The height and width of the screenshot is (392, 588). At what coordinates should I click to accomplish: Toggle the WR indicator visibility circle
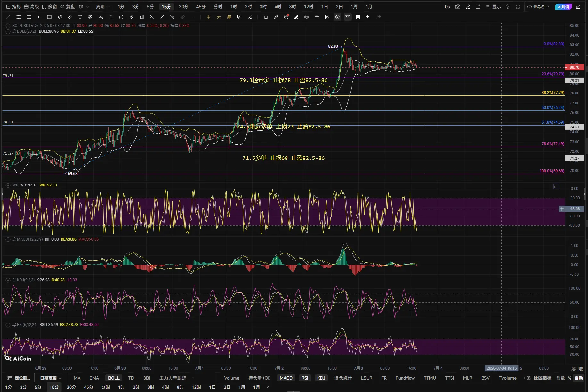pyautogui.click(x=8, y=185)
